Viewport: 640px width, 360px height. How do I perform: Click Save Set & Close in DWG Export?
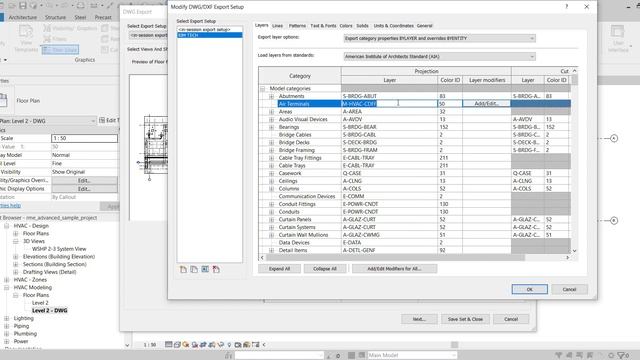465,319
